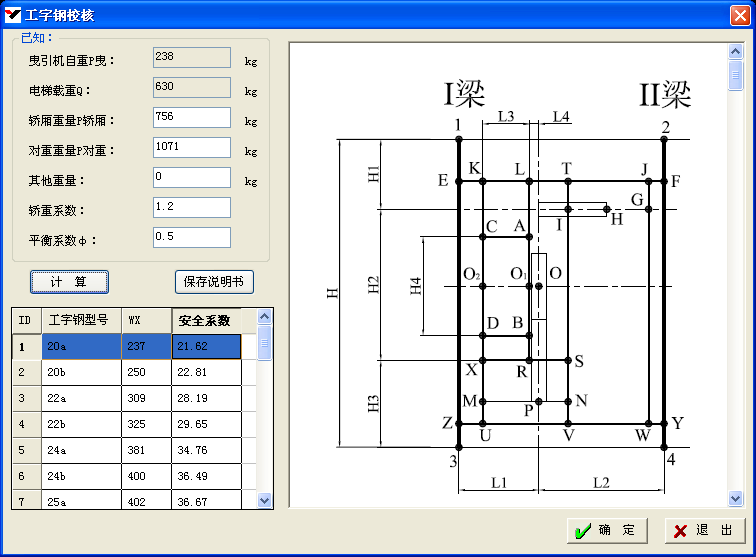Click the 其他重量 input field
The width and height of the screenshot is (756, 557).
(x=191, y=178)
